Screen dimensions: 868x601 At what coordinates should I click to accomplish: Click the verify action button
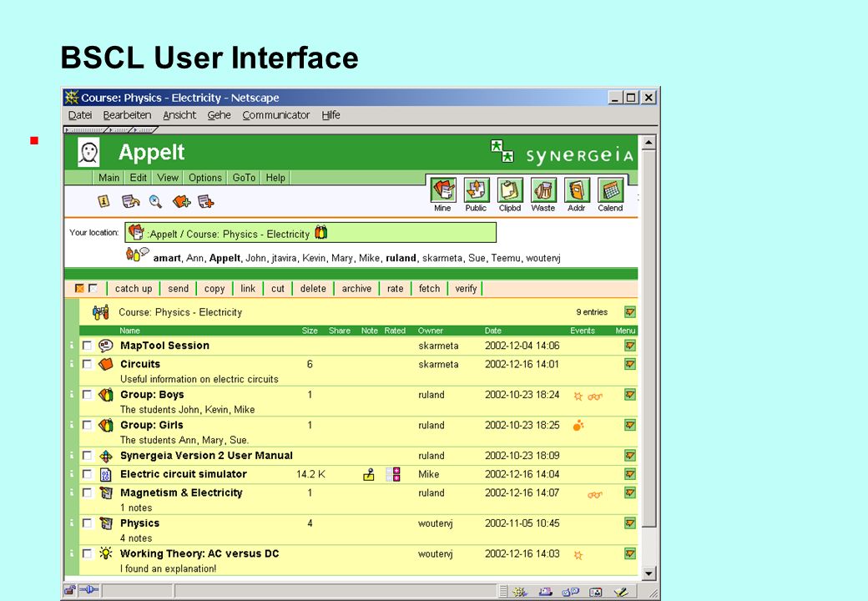tap(466, 288)
